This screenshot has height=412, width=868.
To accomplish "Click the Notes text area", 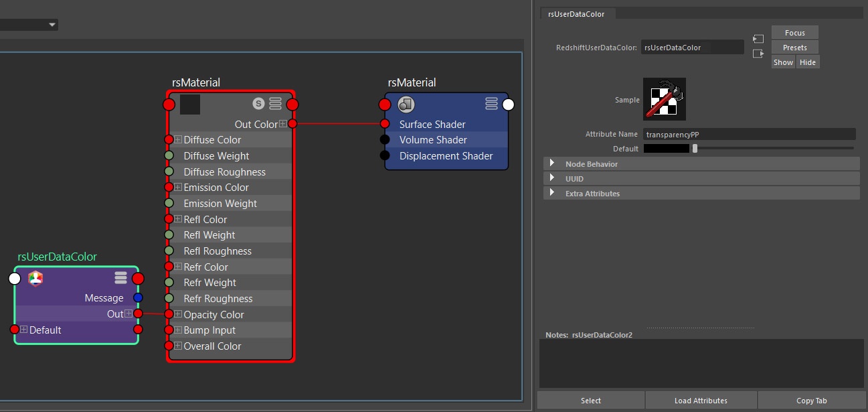I will [x=701, y=363].
